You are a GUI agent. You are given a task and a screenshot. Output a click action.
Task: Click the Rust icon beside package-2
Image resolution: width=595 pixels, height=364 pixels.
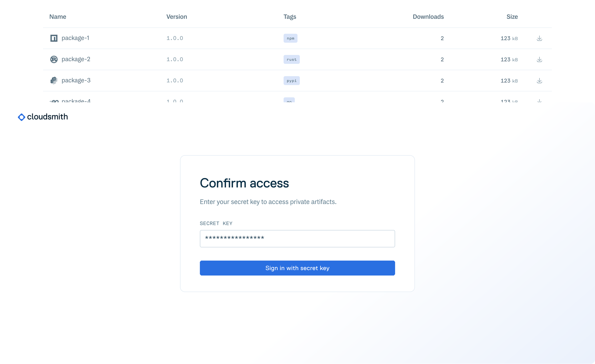(54, 59)
